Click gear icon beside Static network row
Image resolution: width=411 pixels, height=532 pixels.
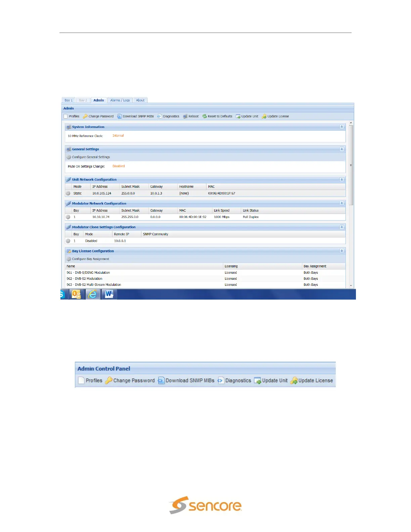click(x=68, y=193)
